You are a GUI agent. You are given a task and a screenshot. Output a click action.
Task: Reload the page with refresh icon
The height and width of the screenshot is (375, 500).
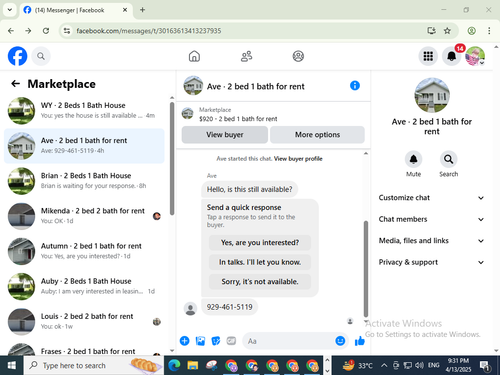(x=46, y=31)
